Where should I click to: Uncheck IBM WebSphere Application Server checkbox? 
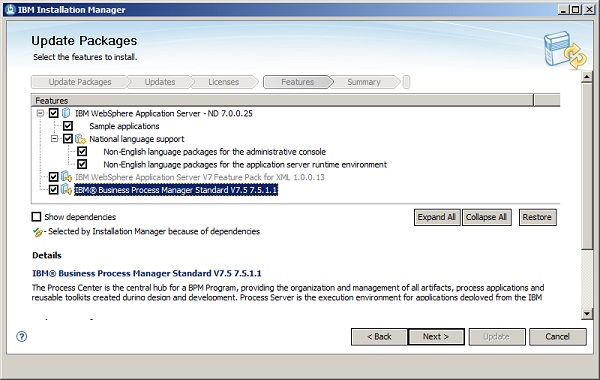(54, 113)
